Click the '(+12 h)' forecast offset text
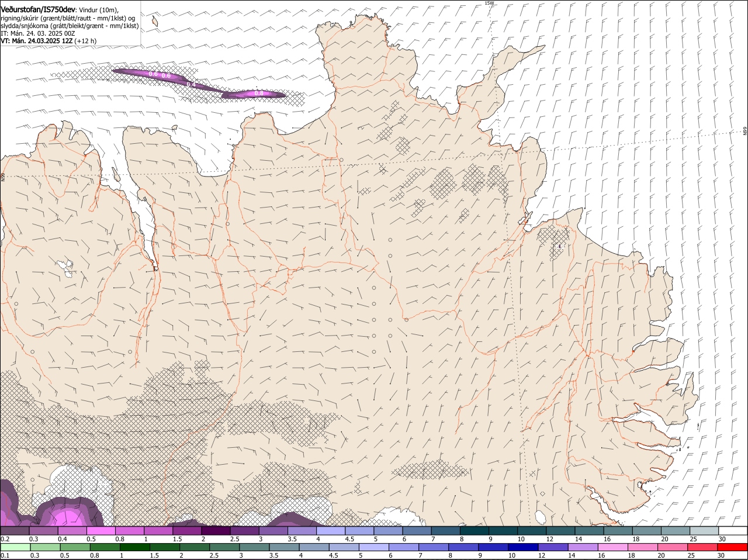The image size is (748, 560). click(86, 41)
